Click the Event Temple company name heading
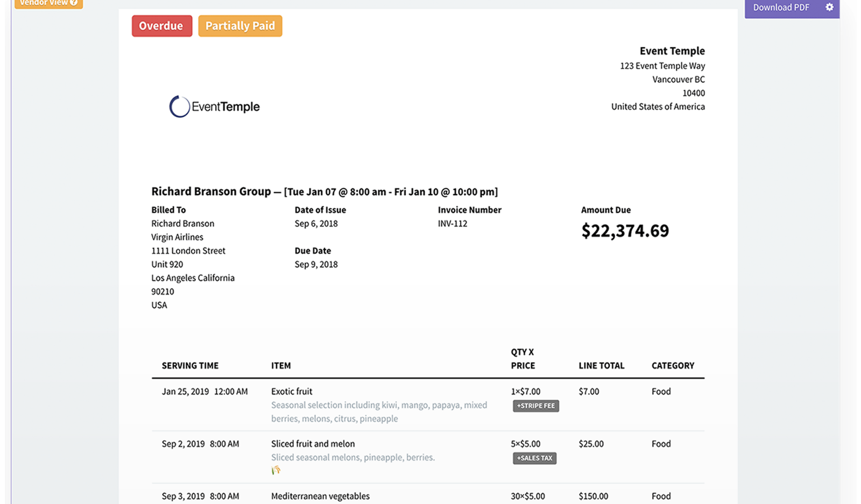 [672, 51]
